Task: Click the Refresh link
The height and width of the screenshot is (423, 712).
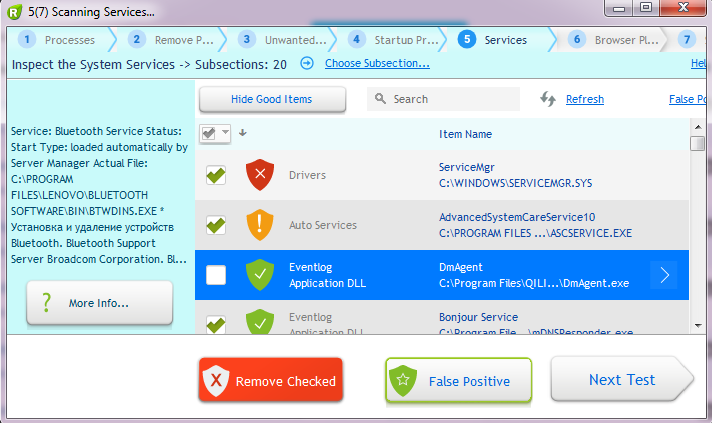Action: pyautogui.click(x=585, y=99)
